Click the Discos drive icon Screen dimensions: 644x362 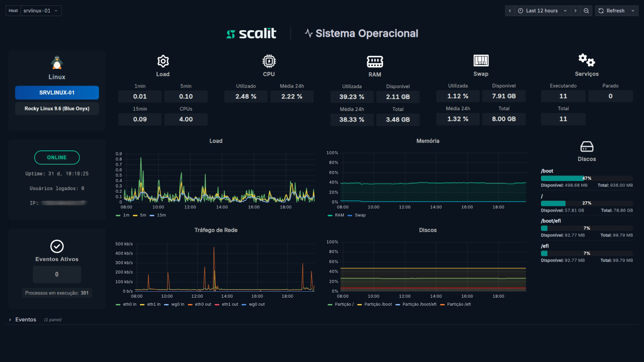click(586, 146)
